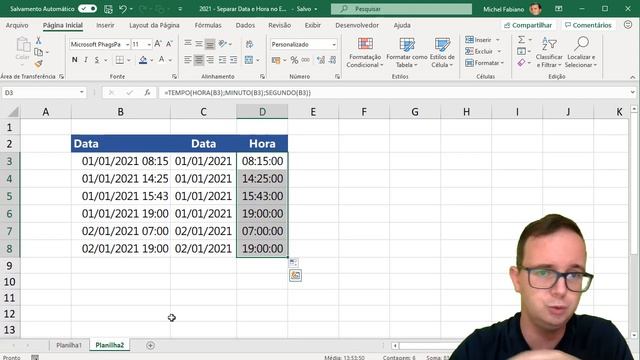Image resolution: width=640 pixels, height=360 pixels.
Task: Click the Bottom Align icon
Action: coord(210,44)
